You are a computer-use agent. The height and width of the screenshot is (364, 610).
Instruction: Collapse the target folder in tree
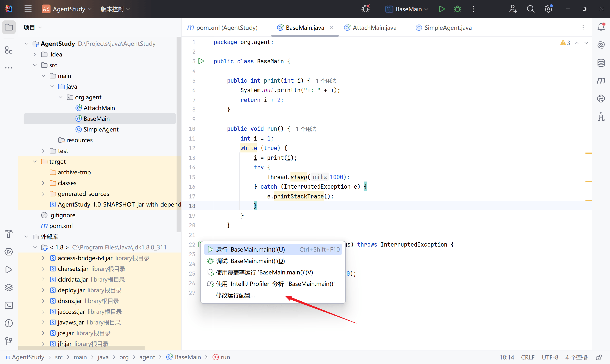35,162
